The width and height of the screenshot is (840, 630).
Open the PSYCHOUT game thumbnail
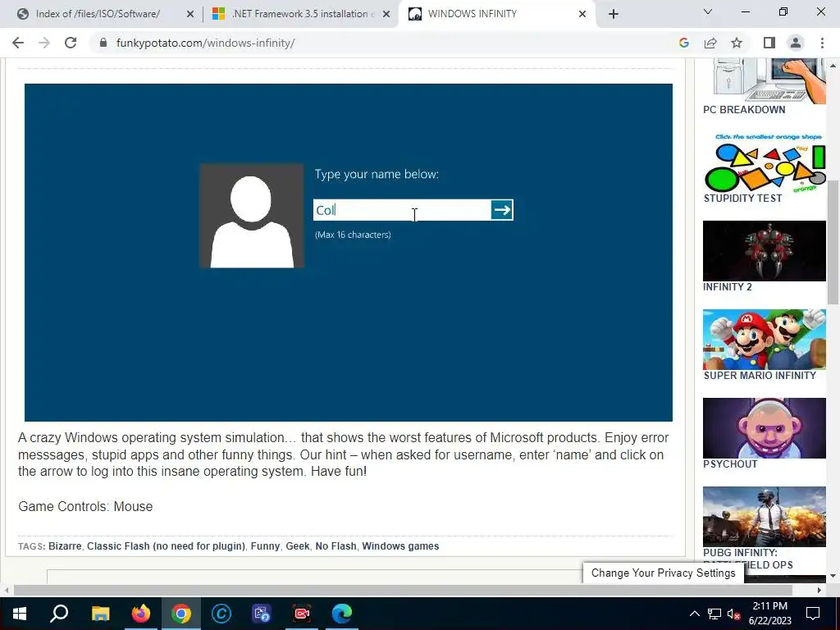pos(765,428)
